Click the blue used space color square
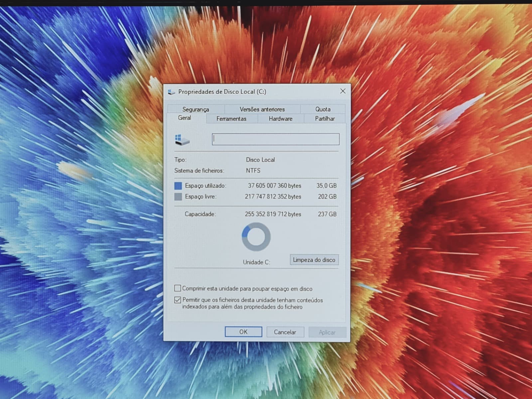 click(178, 186)
